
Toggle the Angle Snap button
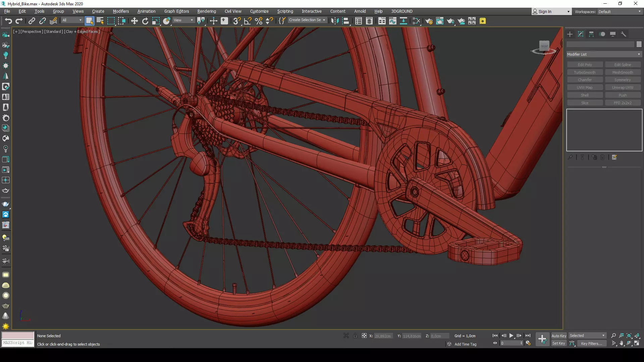248,21
